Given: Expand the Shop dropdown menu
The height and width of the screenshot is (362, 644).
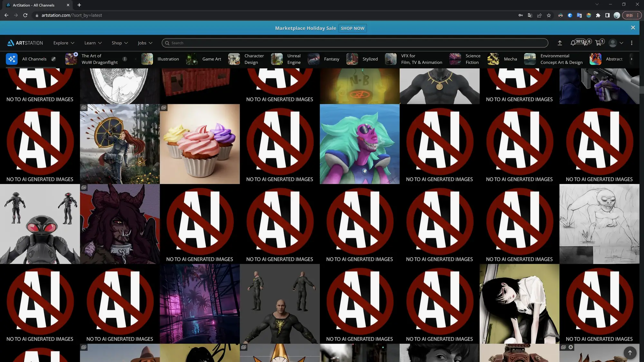Looking at the screenshot, I should pos(120,43).
